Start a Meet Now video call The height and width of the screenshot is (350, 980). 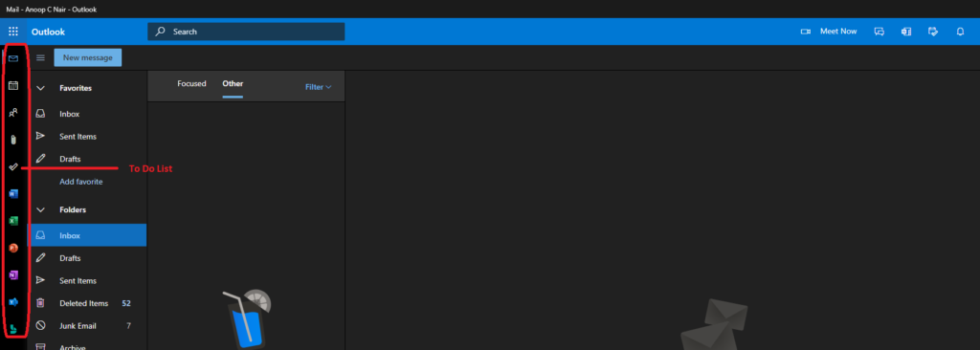[829, 32]
